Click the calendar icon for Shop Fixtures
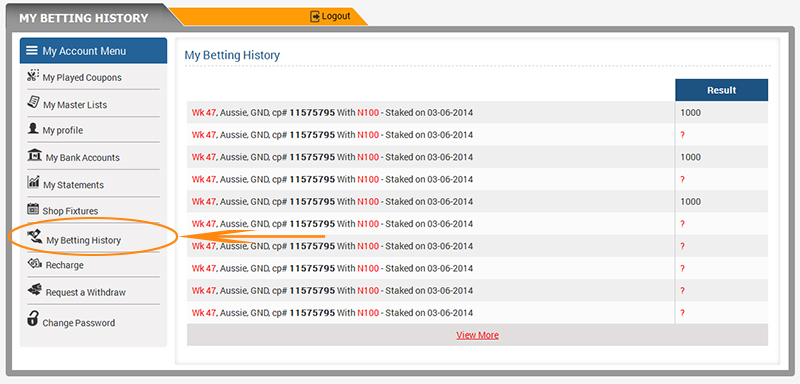The height and width of the screenshot is (384, 800). pos(33,209)
